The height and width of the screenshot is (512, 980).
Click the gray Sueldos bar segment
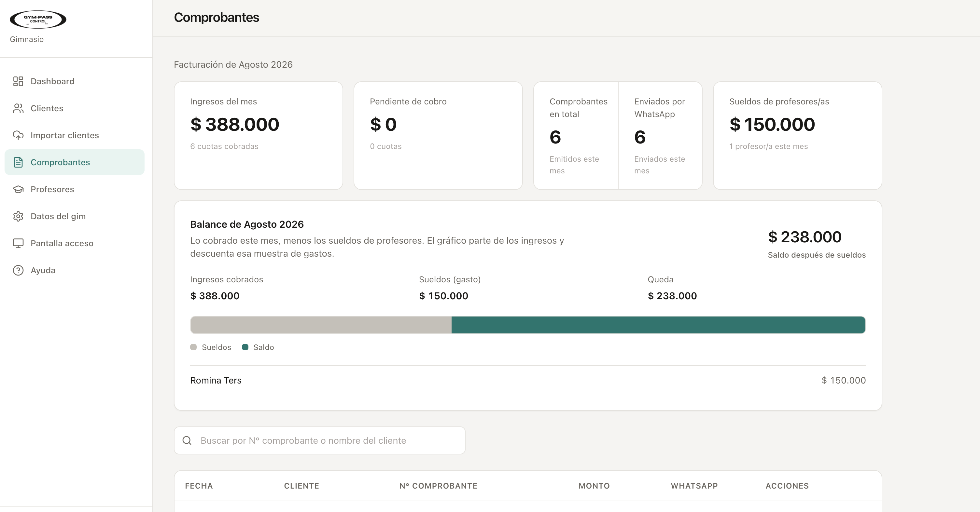coord(321,325)
